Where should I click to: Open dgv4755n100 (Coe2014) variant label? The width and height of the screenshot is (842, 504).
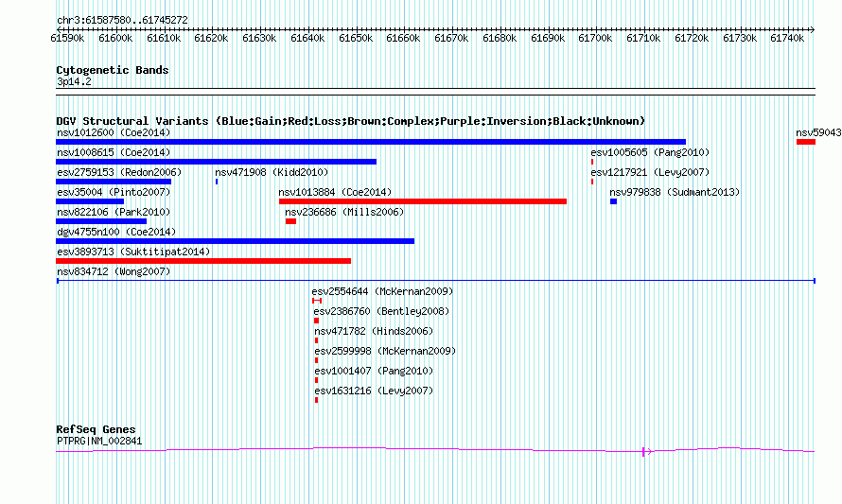(x=116, y=232)
